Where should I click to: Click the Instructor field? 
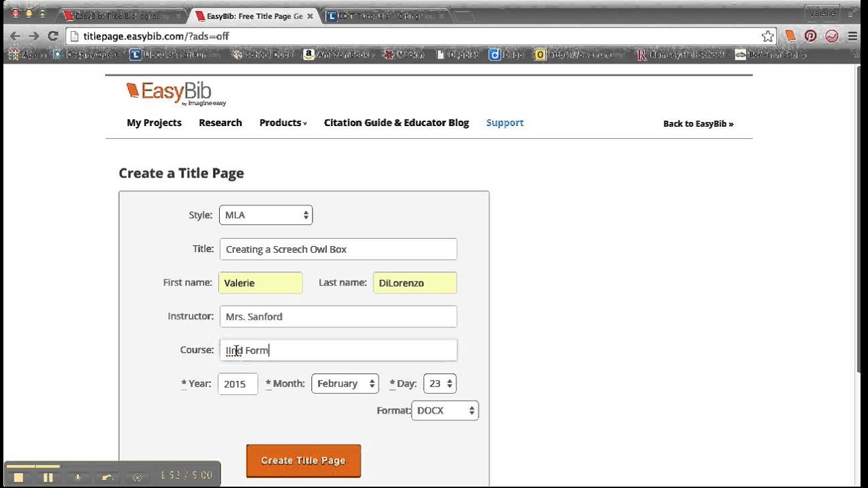click(338, 317)
